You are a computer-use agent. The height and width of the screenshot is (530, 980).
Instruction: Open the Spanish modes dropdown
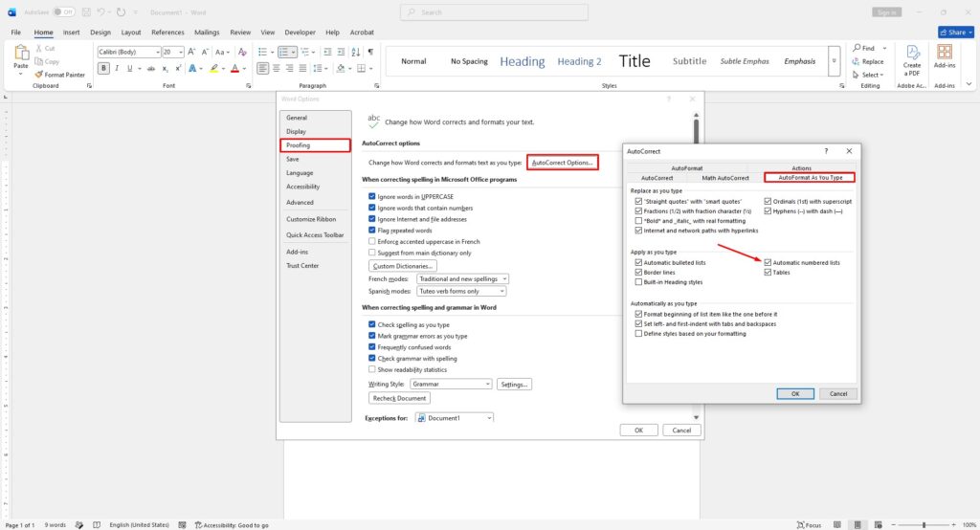tap(461, 291)
